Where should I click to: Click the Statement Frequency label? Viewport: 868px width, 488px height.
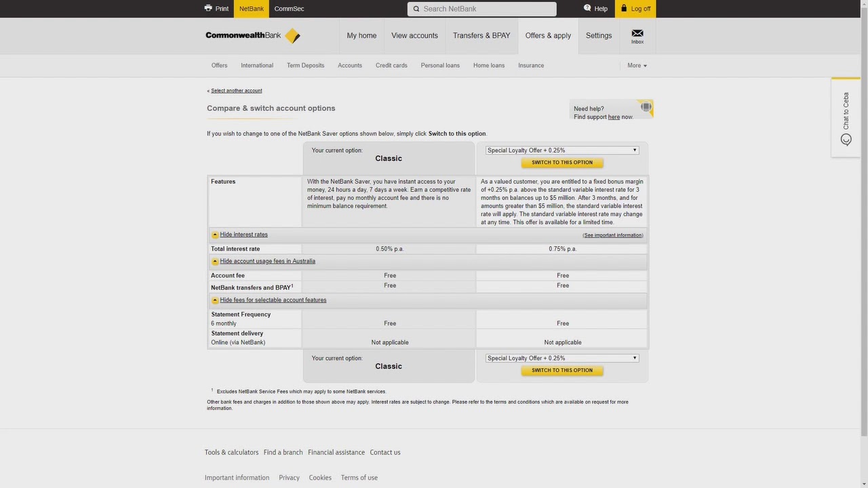[x=241, y=314]
